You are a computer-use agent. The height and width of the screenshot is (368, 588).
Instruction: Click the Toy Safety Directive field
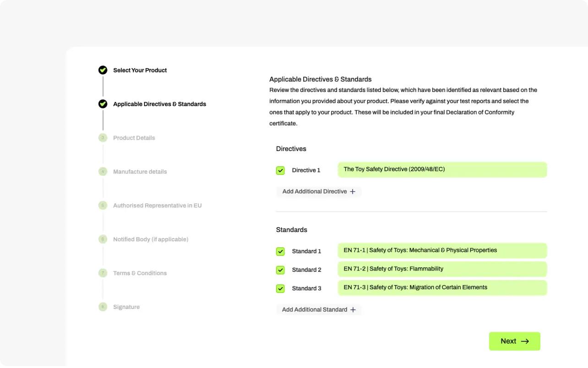[x=442, y=169]
